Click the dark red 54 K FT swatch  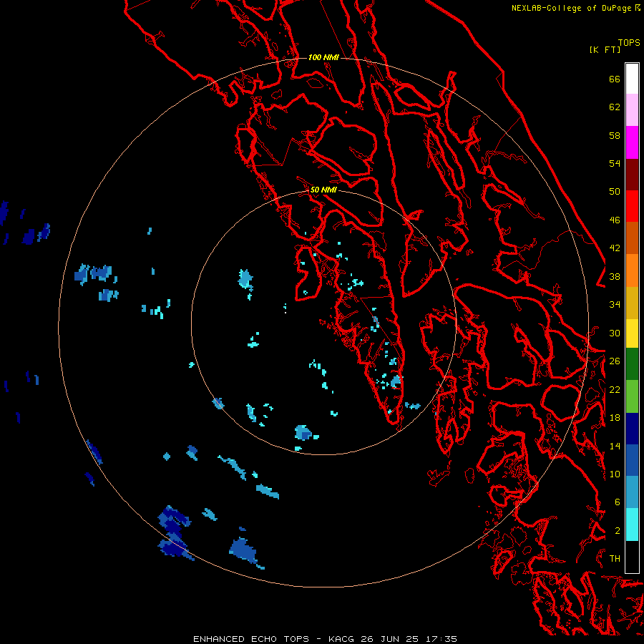click(632, 175)
